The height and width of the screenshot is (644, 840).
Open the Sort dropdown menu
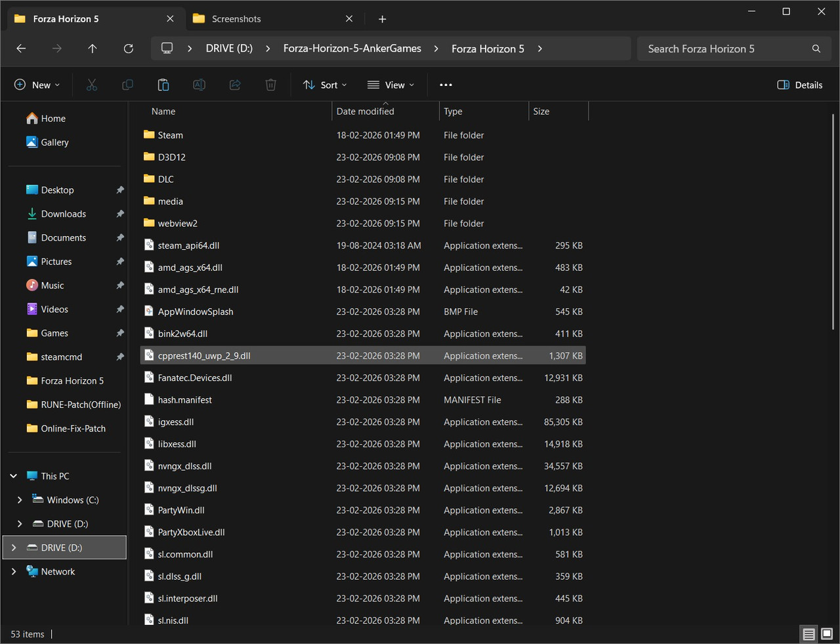click(x=325, y=85)
